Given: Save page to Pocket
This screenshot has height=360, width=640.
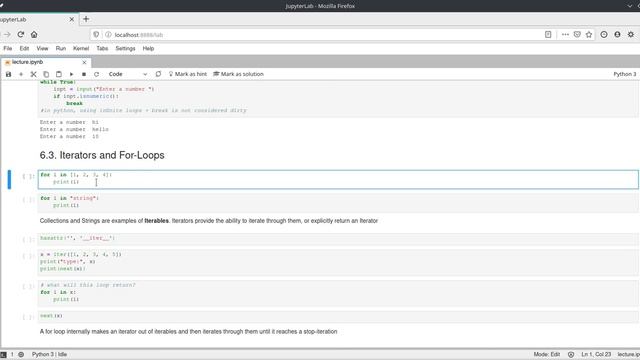Looking at the screenshot, I should 577,35.
